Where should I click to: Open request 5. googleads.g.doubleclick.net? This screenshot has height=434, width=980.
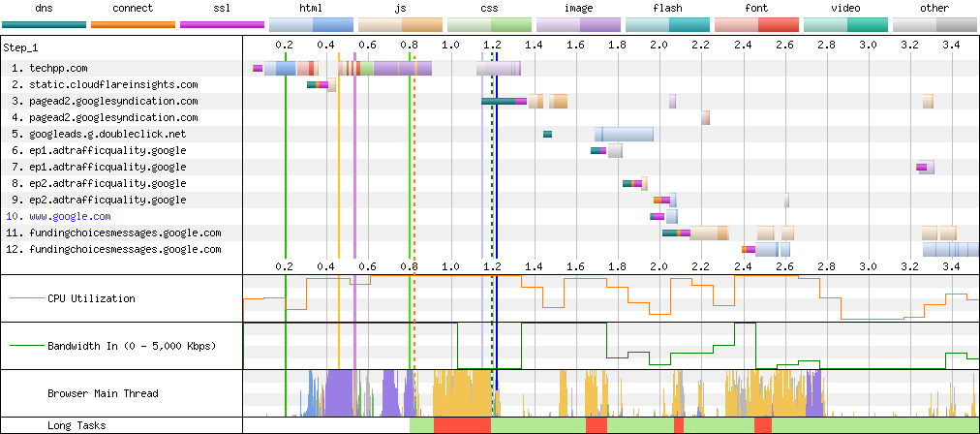[99, 135]
